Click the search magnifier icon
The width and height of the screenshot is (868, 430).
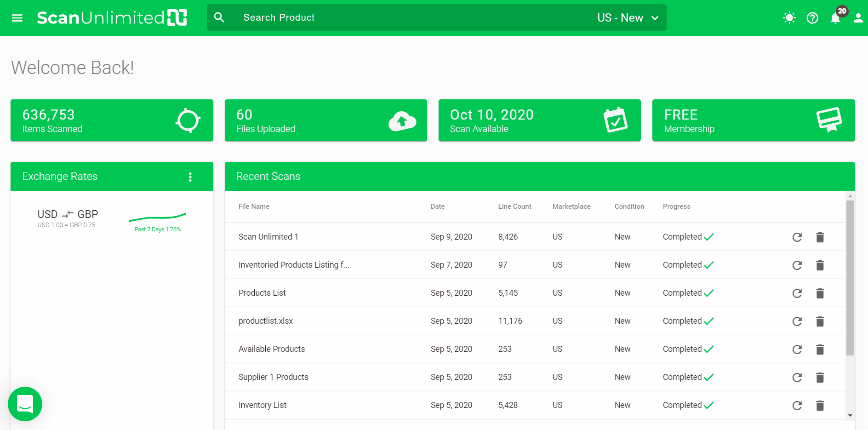(x=219, y=17)
